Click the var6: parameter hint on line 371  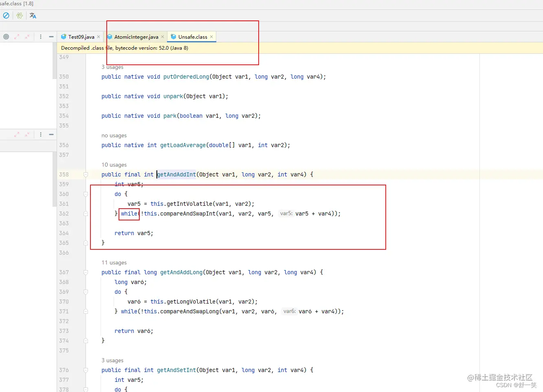point(290,311)
